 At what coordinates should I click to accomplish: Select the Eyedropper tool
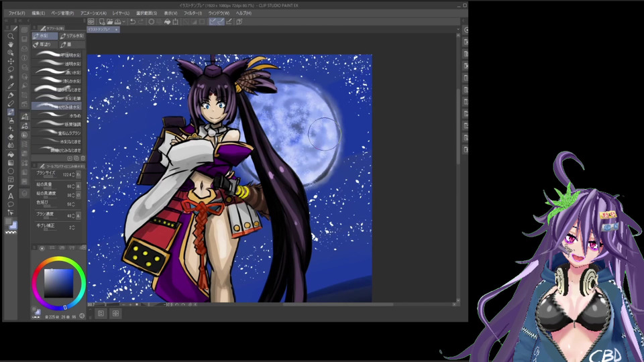[x=11, y=86]
